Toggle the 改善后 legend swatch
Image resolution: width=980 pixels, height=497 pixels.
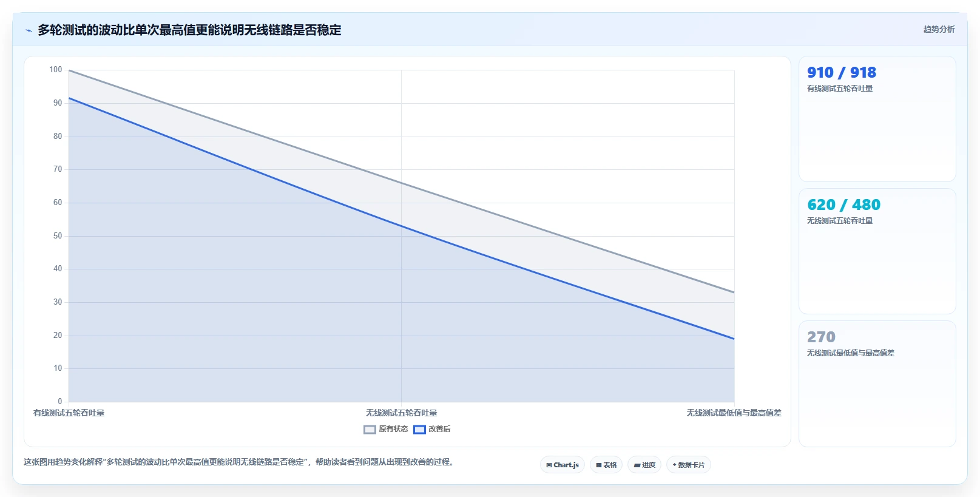(x=419, y=430)
